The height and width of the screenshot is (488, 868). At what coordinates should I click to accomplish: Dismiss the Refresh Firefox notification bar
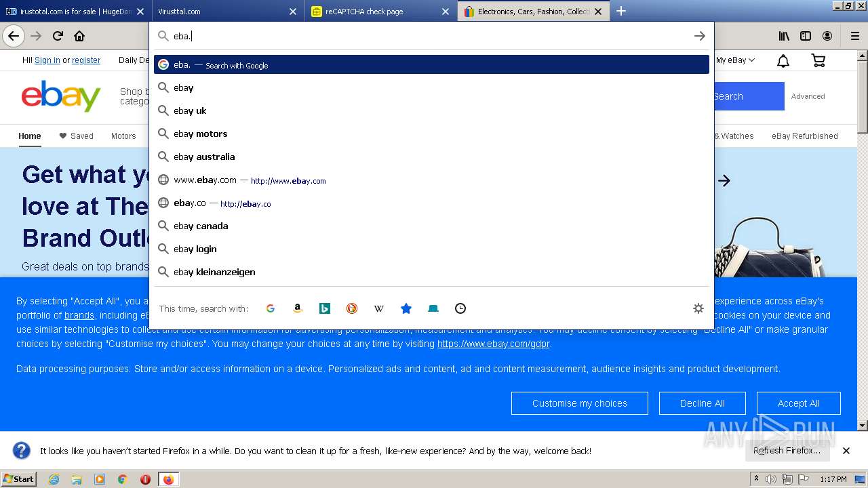click(x=846, y=451)
